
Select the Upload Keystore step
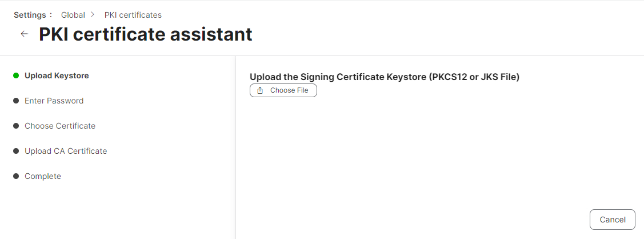click(57, 75)
